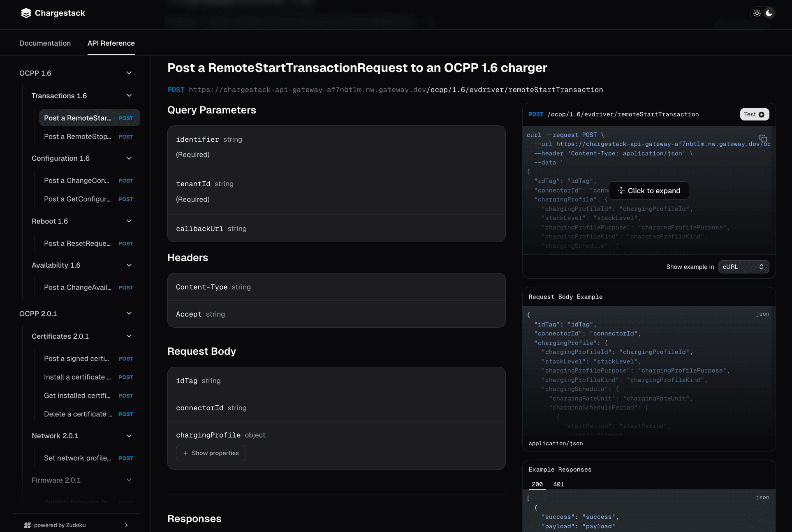Collapse the OCPP 1.6 section

point(129,73)
